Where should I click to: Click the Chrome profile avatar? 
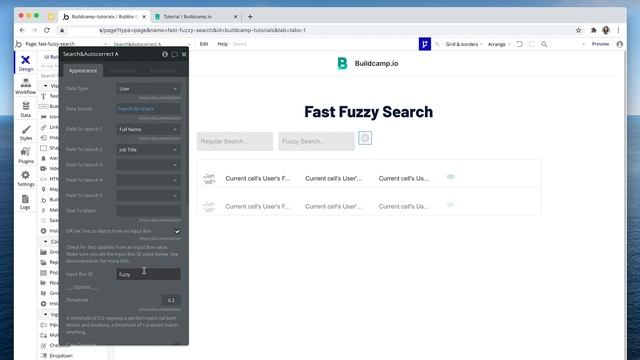(606, 30)
